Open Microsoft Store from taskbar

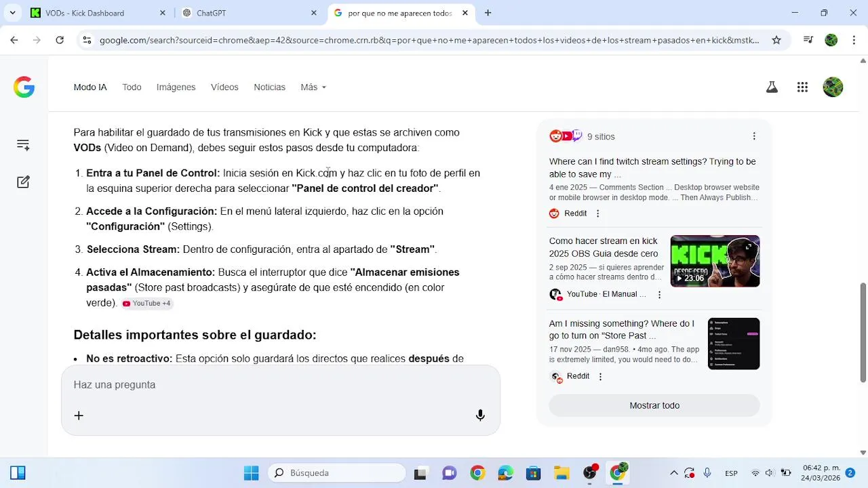tap(533, 473)
